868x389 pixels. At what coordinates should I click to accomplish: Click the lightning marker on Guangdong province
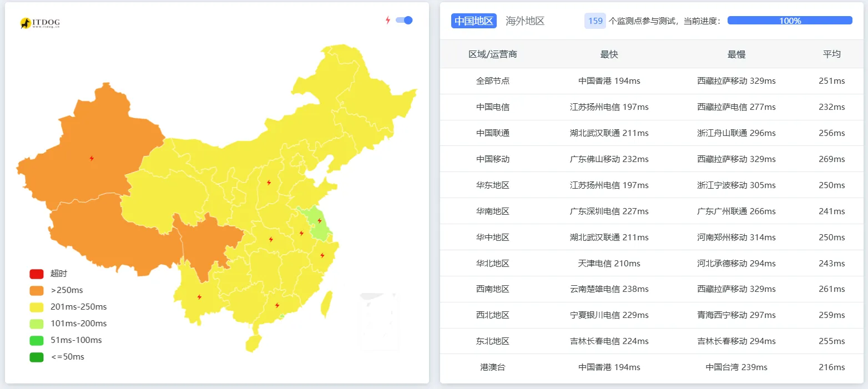click(276, 306)
